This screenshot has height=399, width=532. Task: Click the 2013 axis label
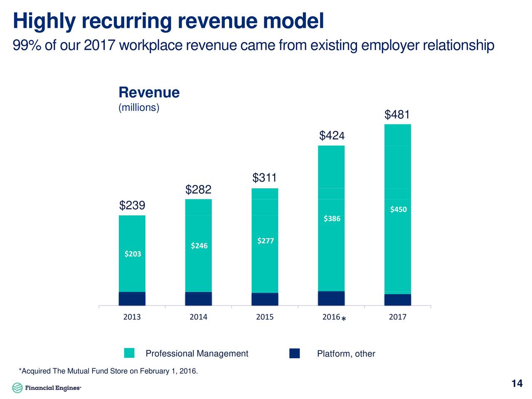(x=132, y=317)
